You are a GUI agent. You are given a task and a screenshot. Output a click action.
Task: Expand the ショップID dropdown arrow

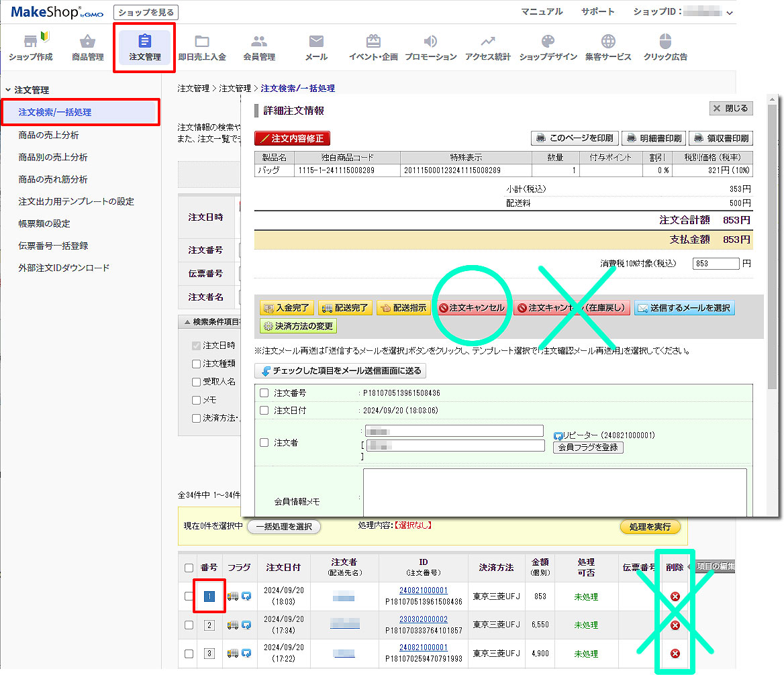730,13
